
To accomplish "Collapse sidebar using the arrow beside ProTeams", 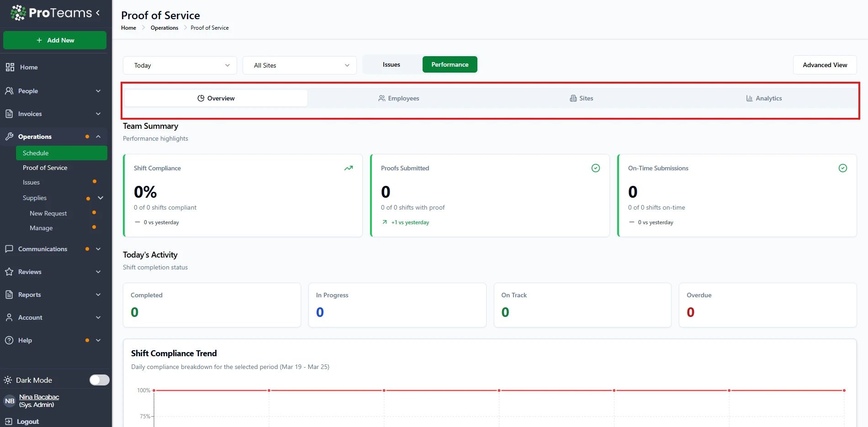I will pos(98,13).
